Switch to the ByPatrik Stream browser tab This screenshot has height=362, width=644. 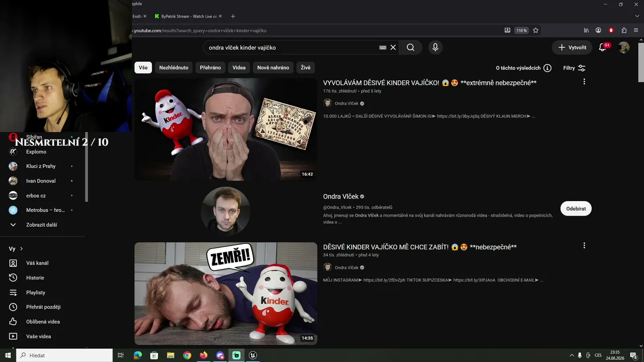point(188,16)
